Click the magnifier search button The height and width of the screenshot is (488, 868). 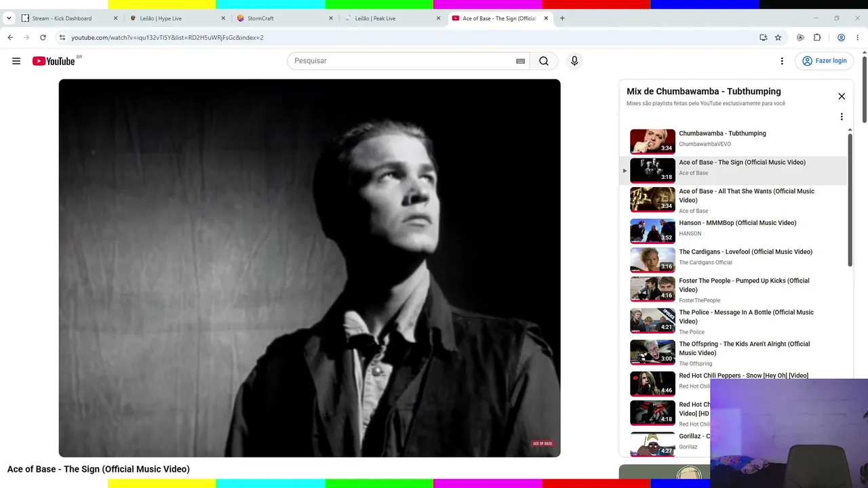[544, 61]
